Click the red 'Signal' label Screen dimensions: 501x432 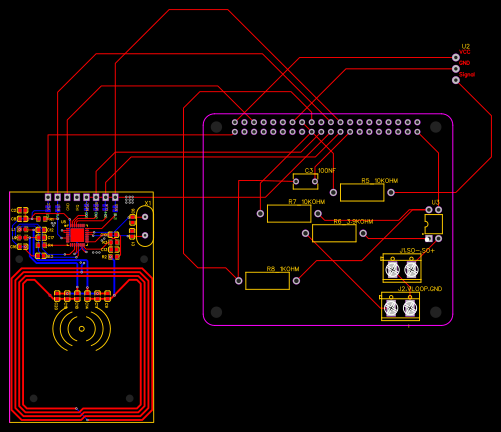(x=467, y=74)
